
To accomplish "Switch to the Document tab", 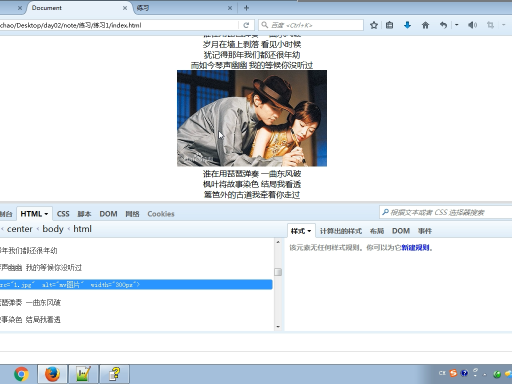I will tap(77, 8).
